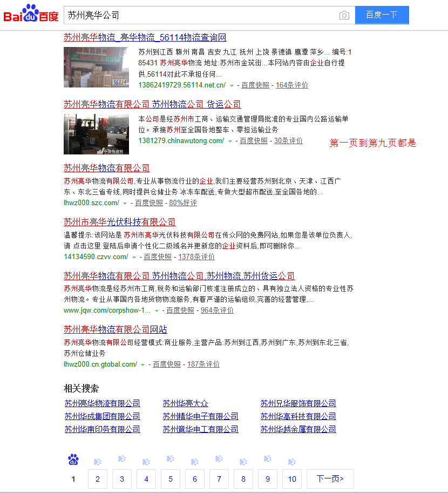Open the chinawutong result forklift thumbnail
The image size is (448, 493).
click(96, 134)
